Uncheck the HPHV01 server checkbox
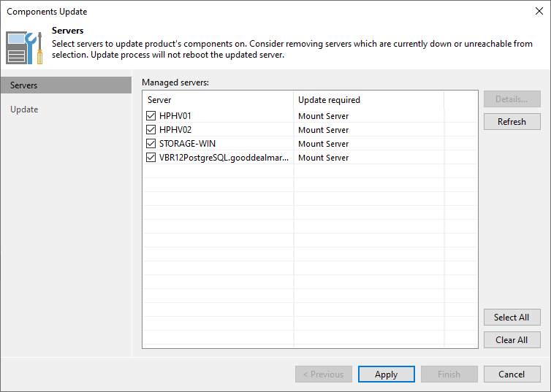The height and width of the screenshot is (392, 551). coord(151,116)
